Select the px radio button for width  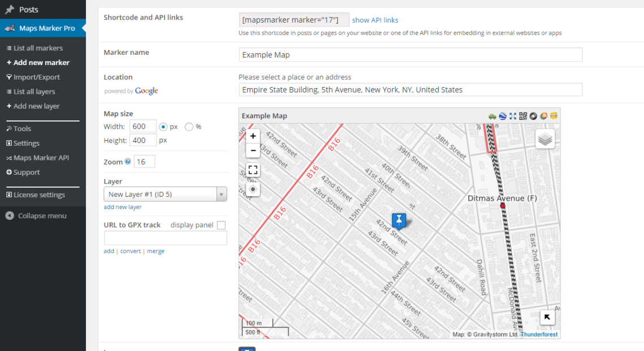(x=162, y=126)
